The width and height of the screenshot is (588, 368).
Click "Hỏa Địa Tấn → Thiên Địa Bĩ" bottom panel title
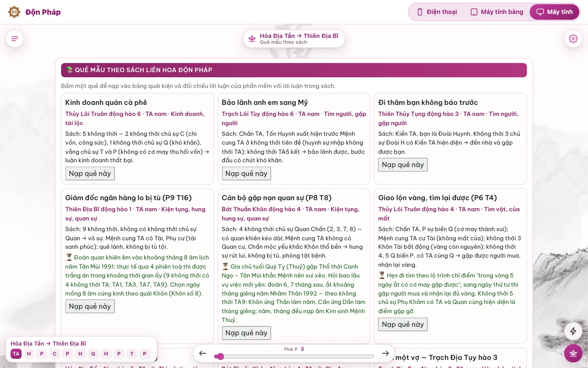(48, 343)
